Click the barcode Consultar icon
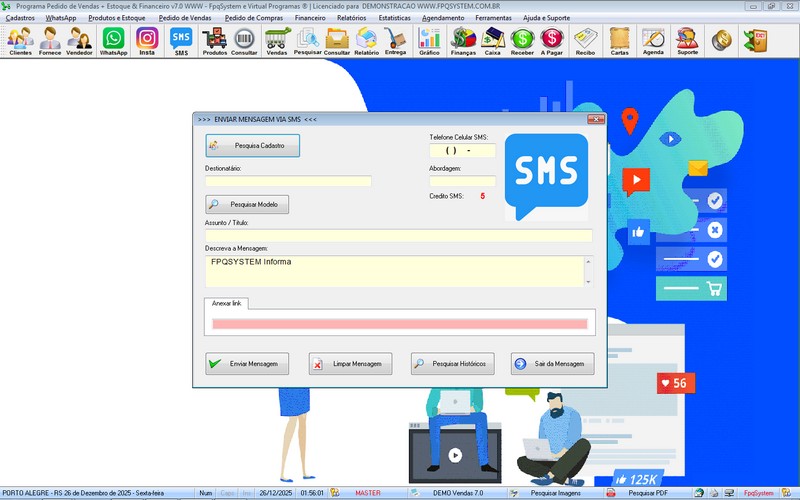Image resolution: width=800 pixels, height=500 pixels. (x=244, y=41)
